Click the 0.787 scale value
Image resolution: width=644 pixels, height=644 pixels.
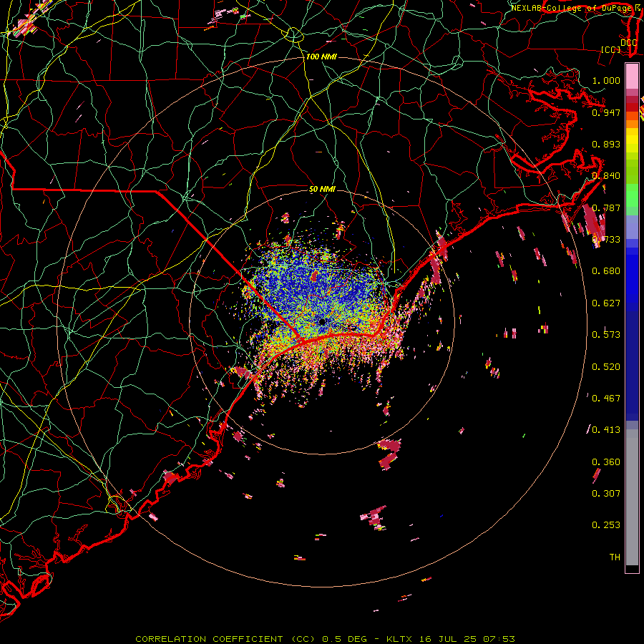606,208
